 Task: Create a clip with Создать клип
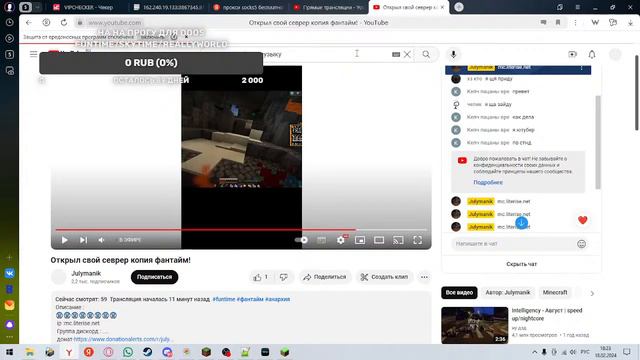coord(384,277)
